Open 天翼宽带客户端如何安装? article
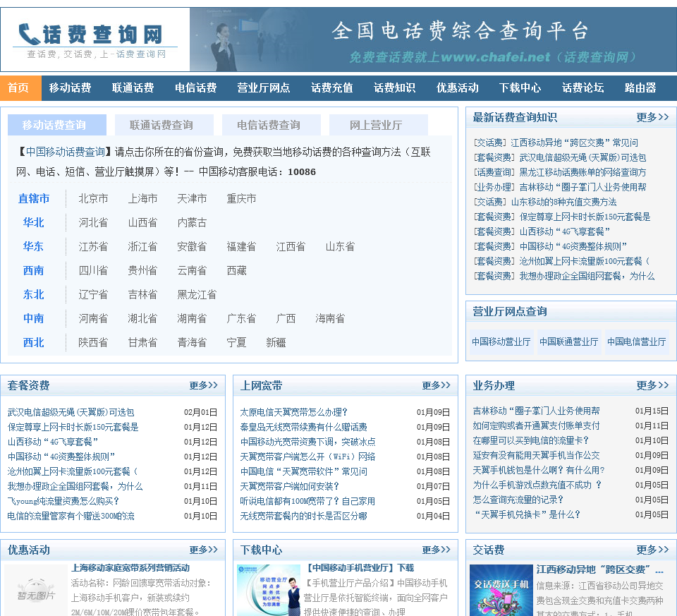 coord(289,486)
